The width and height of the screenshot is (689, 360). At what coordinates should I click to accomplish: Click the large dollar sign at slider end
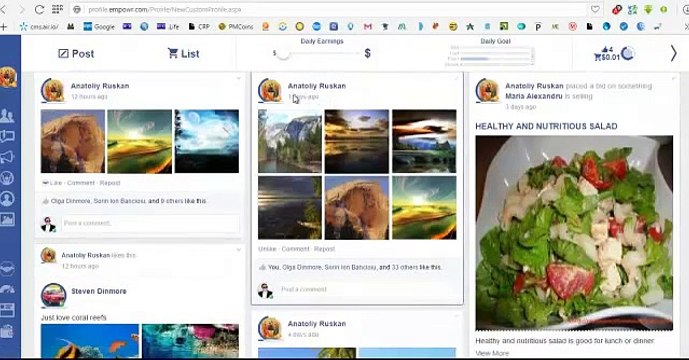[x=367, y=54]
